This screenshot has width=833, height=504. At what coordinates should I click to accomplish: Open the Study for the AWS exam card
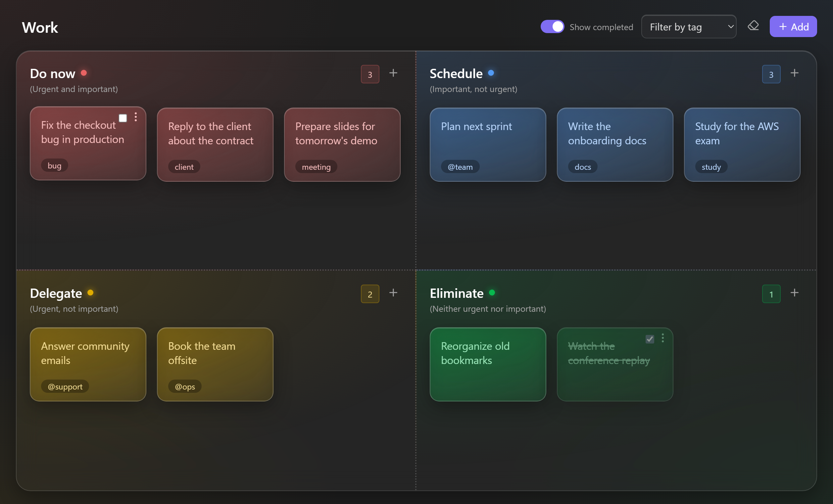click(x=742, y=145)
